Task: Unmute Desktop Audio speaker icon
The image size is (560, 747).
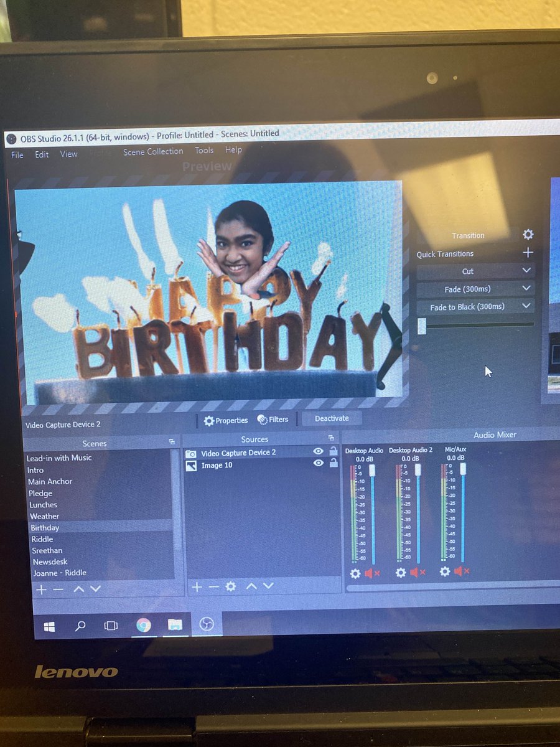Action: click(x=371, y=573)
